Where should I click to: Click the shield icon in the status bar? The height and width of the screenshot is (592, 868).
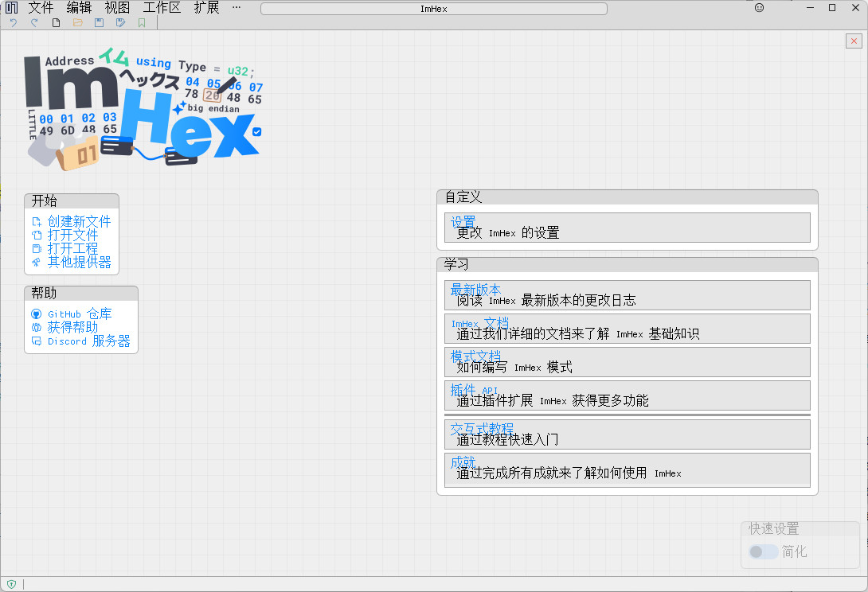12,584
